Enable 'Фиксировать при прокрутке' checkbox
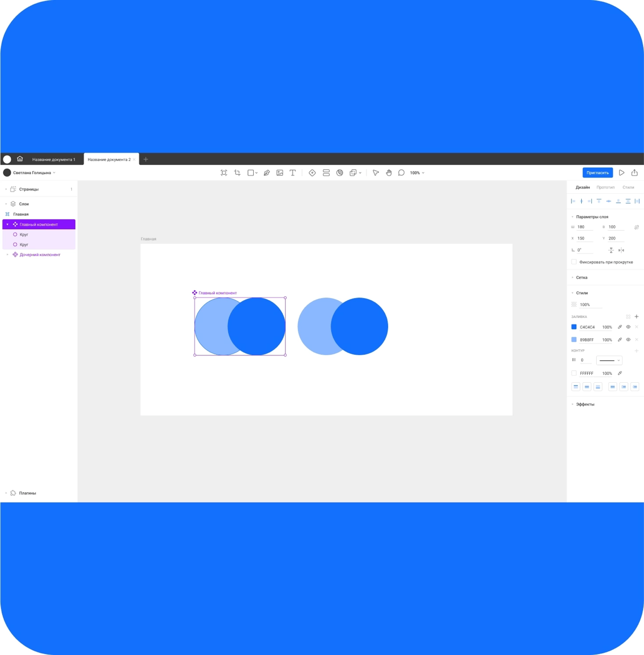 click(574, 262)
